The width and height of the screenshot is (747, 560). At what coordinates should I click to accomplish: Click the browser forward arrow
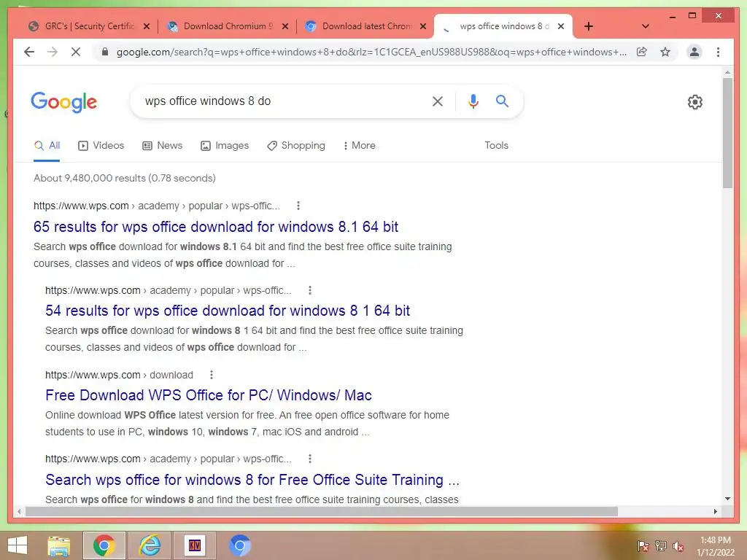pyautogui.click(x=53, y=52)
